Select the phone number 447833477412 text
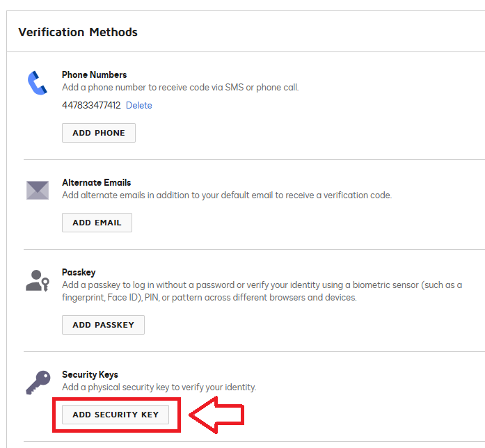 point(91,105)
